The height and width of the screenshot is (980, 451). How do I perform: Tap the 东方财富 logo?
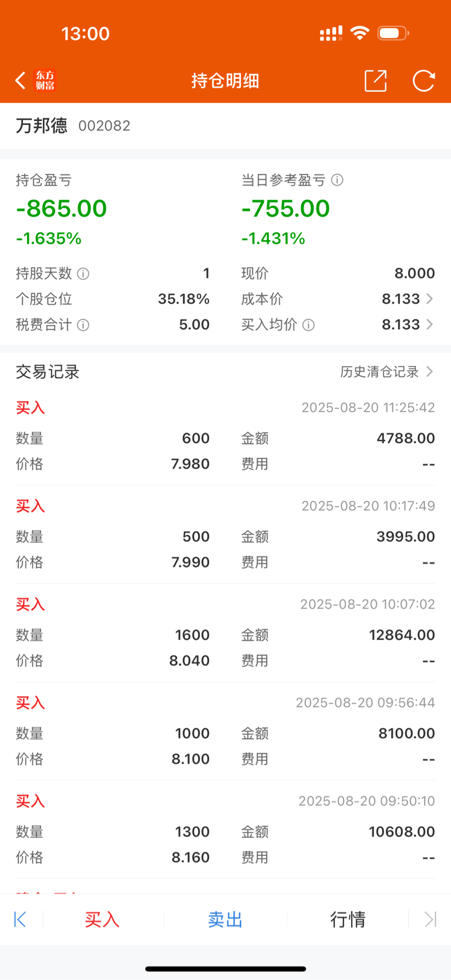coord(45,80)
